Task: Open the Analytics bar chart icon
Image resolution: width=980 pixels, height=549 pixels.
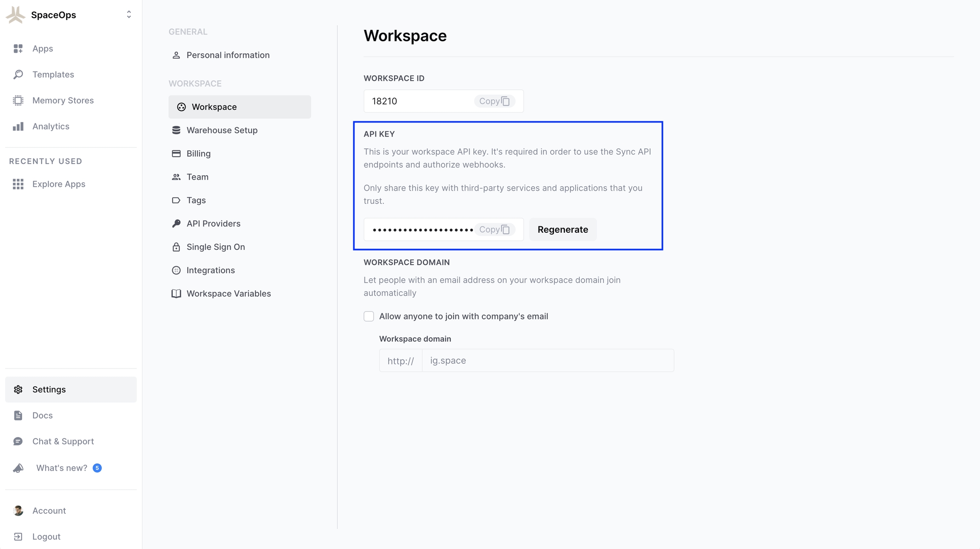Action: [18, 126]
